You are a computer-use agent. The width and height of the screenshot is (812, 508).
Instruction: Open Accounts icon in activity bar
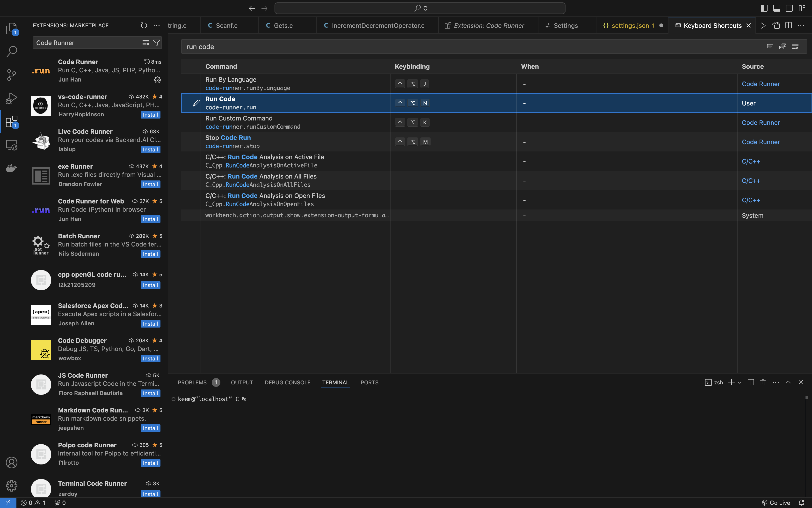point(11,463)
